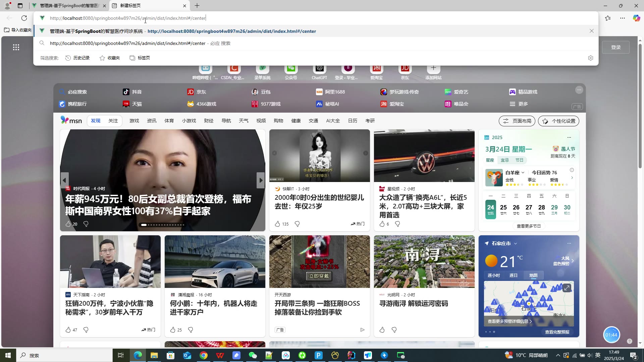
Task: Open the 石家庄市 city selector dropdown
Action: point(516,244)
